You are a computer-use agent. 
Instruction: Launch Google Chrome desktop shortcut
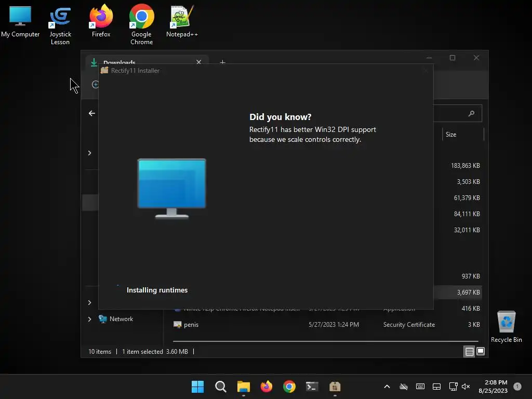tap(141, 25)
